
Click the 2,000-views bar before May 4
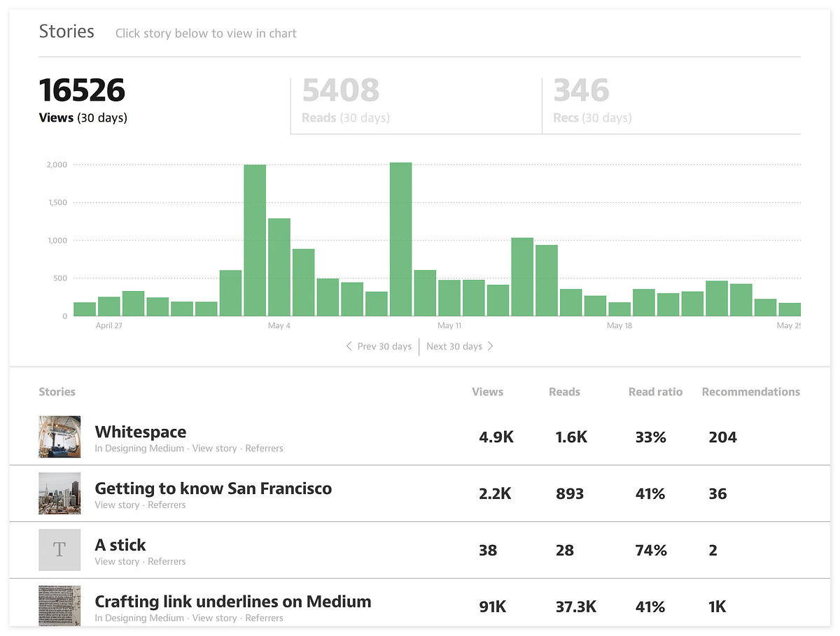coord(255,241)
